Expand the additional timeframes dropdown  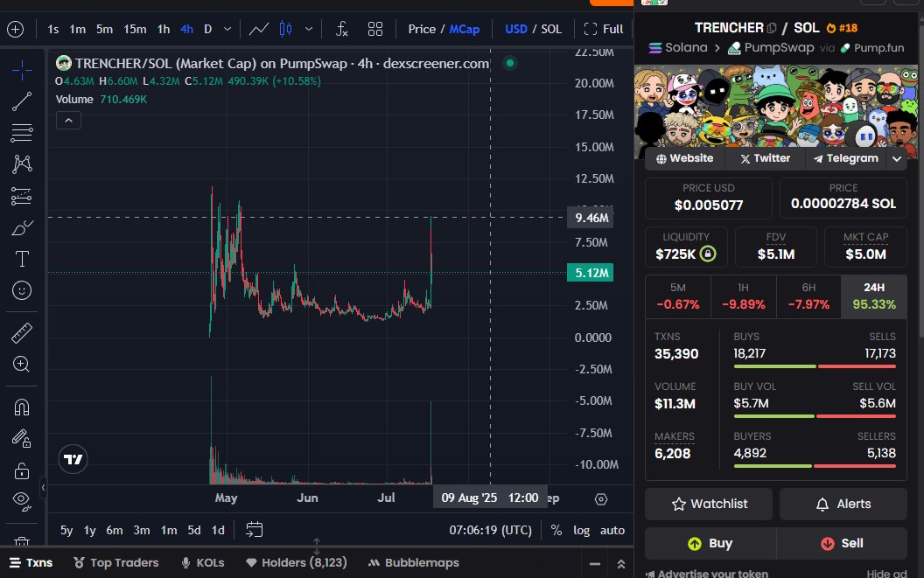click(227, 29)
